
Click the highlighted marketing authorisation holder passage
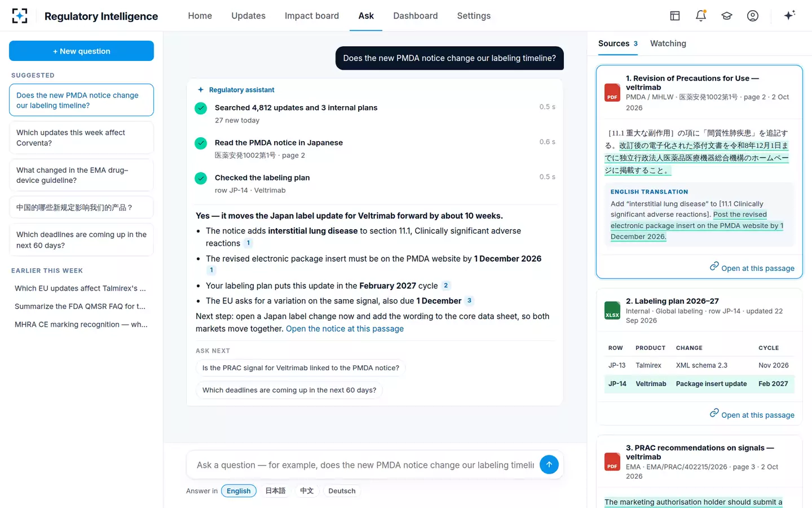coord(694,502)
